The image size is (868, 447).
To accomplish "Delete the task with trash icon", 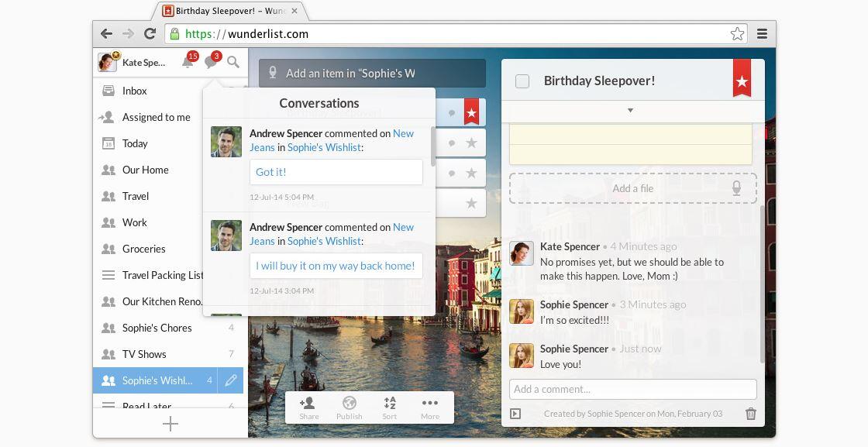I will click(751, 413).
